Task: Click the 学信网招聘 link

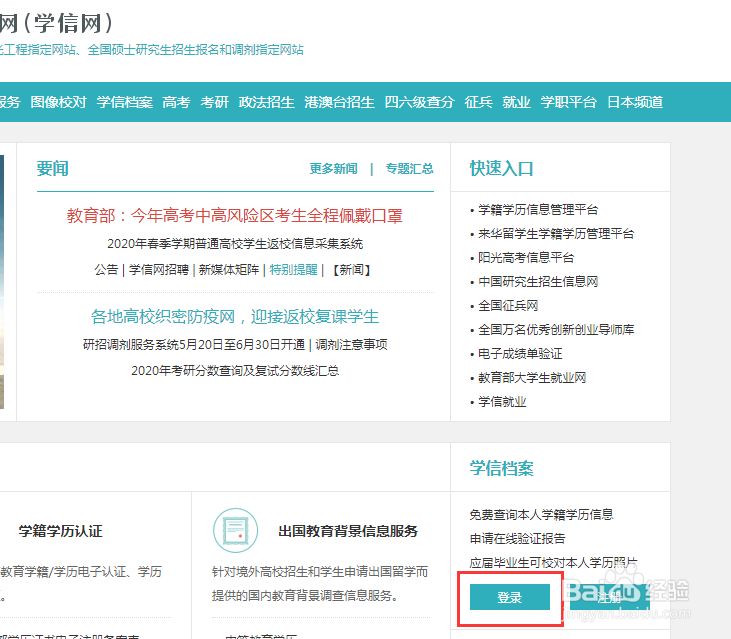Action: point(159,269)
